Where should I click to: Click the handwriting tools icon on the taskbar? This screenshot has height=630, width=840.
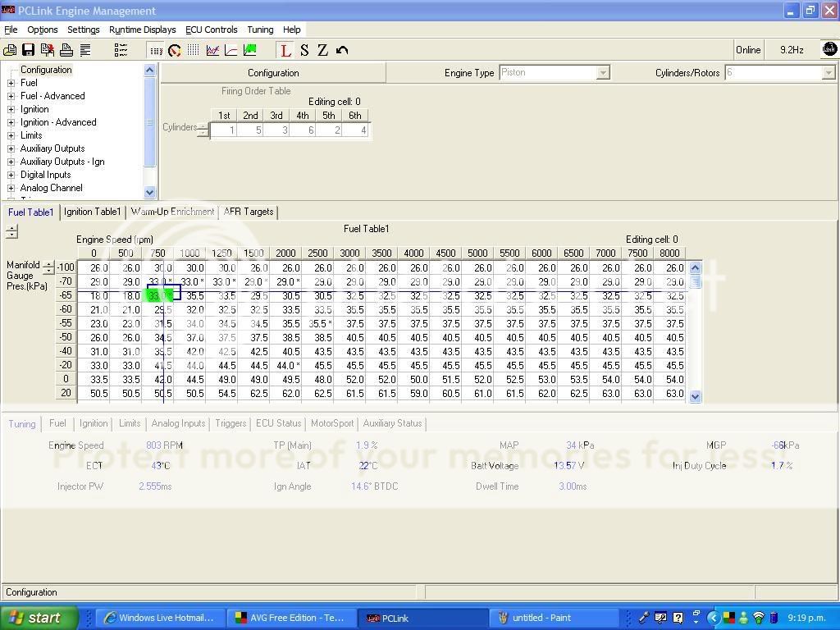click(660, 618)
